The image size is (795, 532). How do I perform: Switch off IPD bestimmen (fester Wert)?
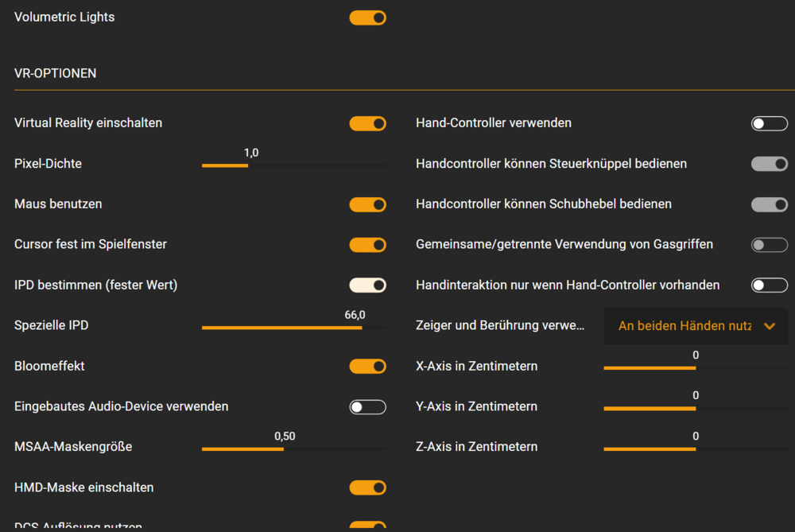coord(367,285)
